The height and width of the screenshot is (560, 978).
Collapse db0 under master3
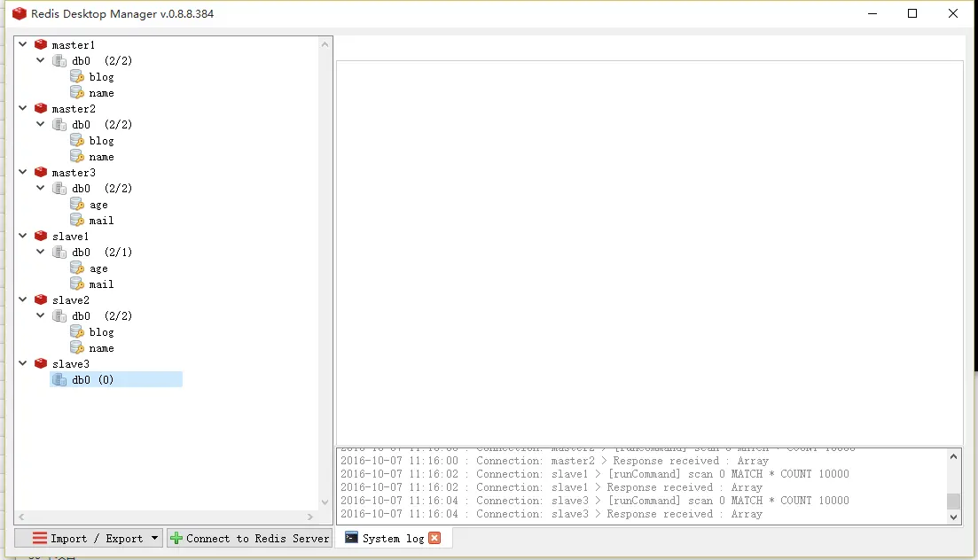[x=41, y=188]
